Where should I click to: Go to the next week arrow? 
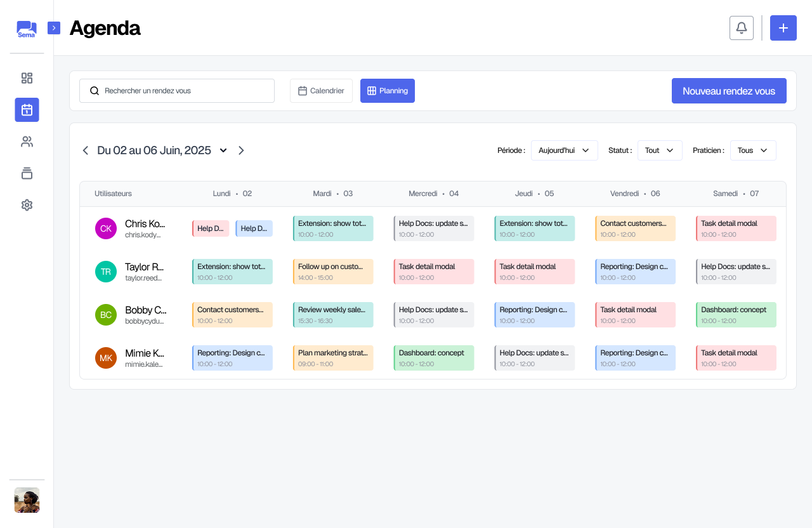241,150
